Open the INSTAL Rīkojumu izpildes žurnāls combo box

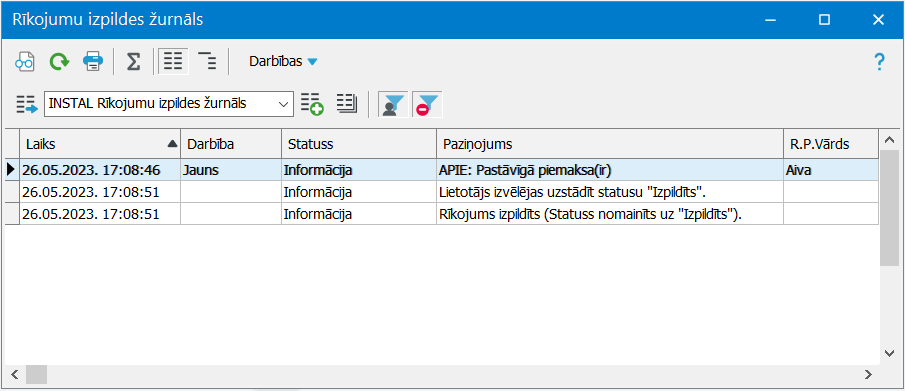[x=169, y=105]
